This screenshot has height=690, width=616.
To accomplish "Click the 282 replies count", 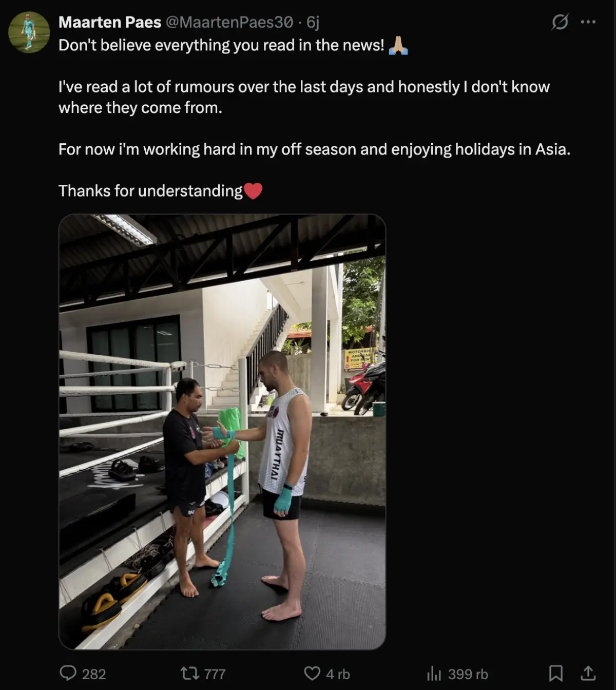I will click(x=94, y=674).
